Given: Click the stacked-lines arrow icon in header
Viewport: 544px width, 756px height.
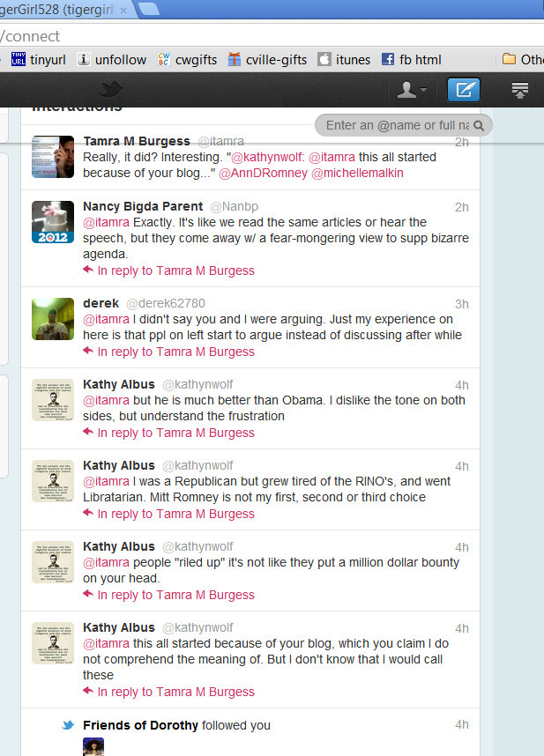Looking at the screenshot, I should click(x=519, y=90).
